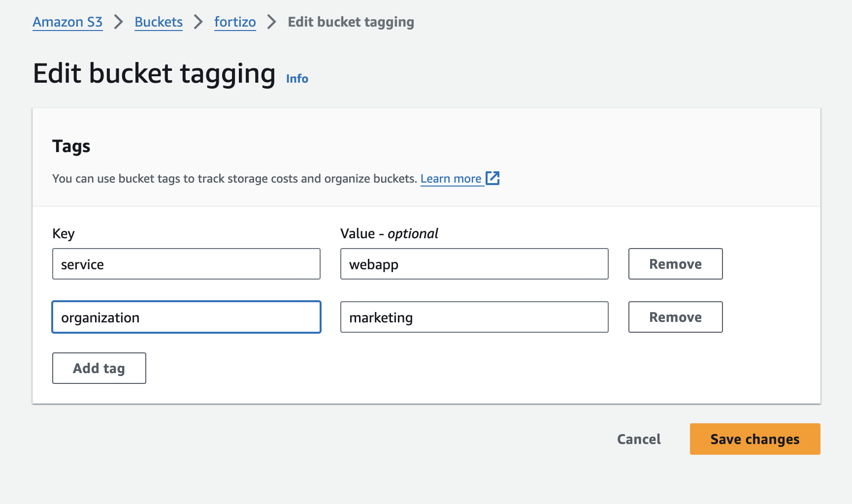Click the Key field containing service

coord(186,264)
